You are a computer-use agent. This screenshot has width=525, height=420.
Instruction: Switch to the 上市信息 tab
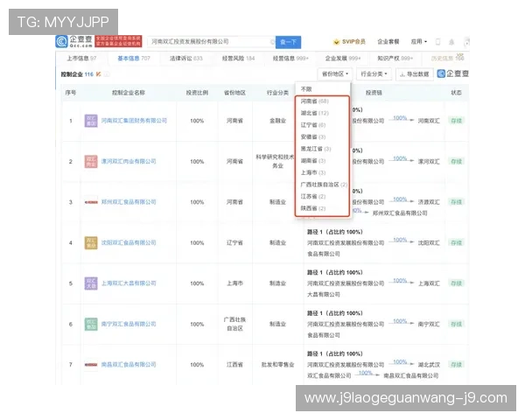81,59
